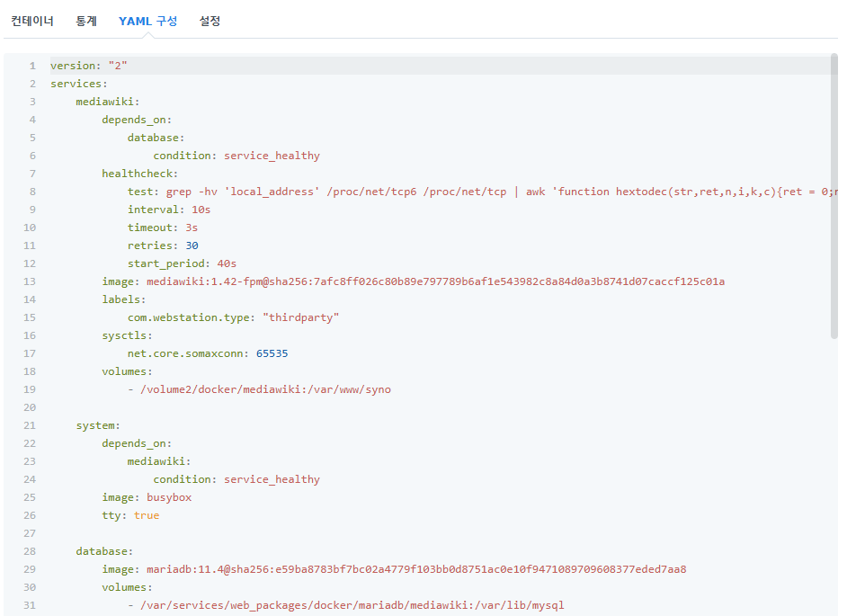Click line number 20 in the gutter
The width and height of the screenshot is (847, 616).
point(30,407)
